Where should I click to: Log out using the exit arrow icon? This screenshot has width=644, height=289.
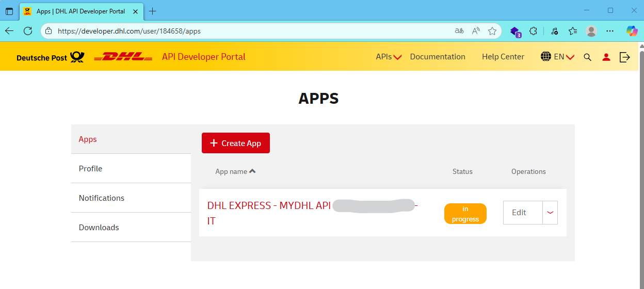click(x=624, y=57)
